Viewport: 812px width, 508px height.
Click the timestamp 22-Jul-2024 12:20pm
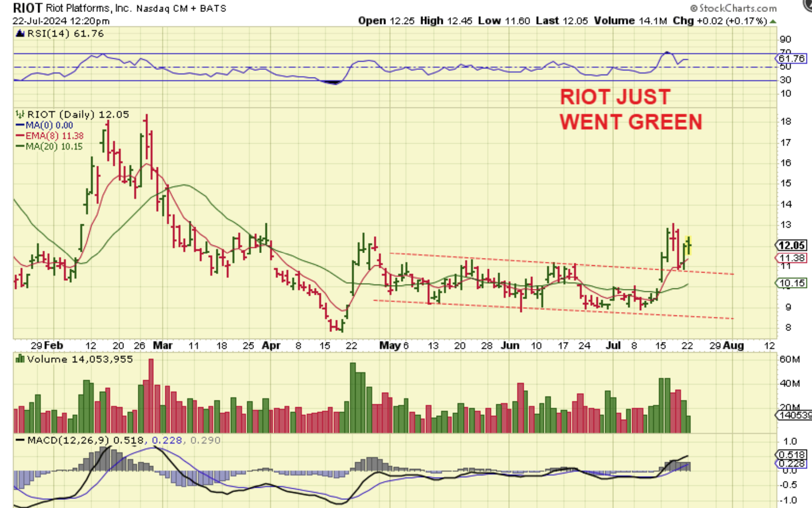[x=61, y=21]
